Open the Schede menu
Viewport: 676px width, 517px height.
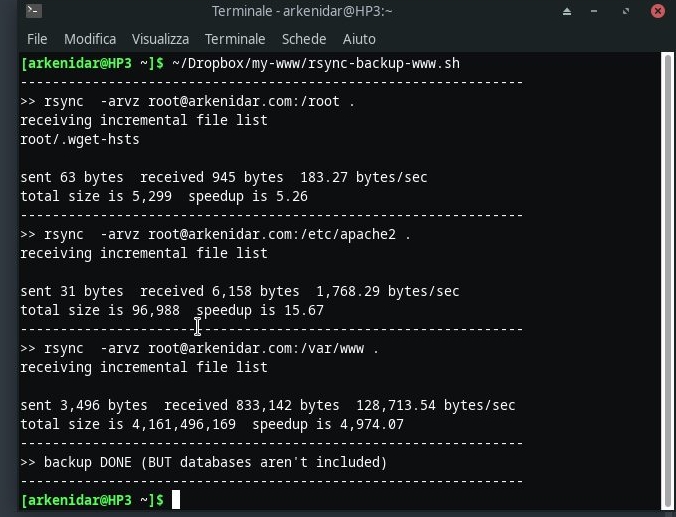(x=304, y=39)
